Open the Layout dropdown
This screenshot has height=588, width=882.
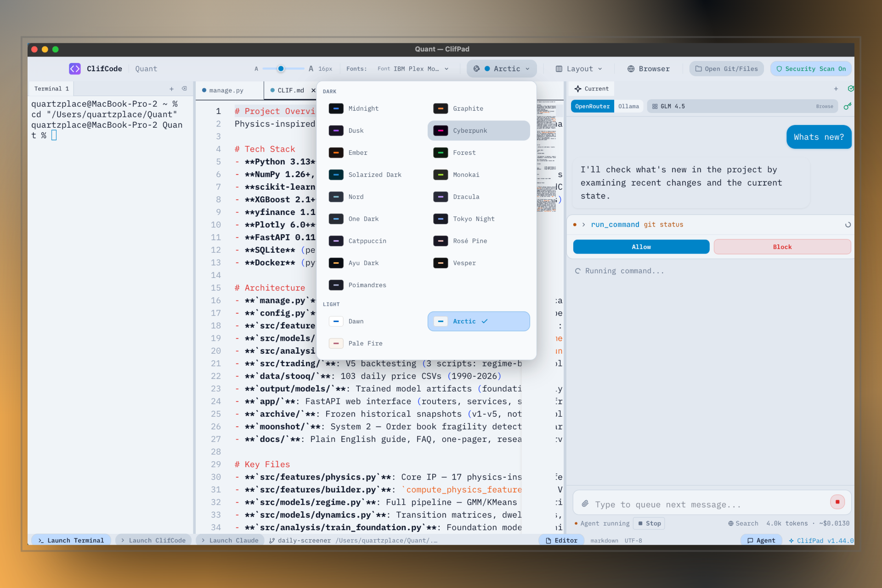pyautogui.click(x=579, y=68)
